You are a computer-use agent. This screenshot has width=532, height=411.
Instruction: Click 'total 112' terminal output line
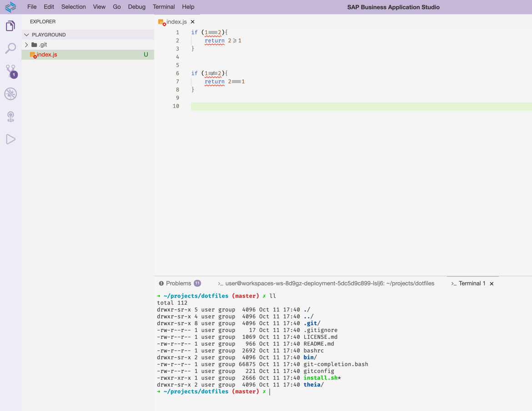[172, 303]
